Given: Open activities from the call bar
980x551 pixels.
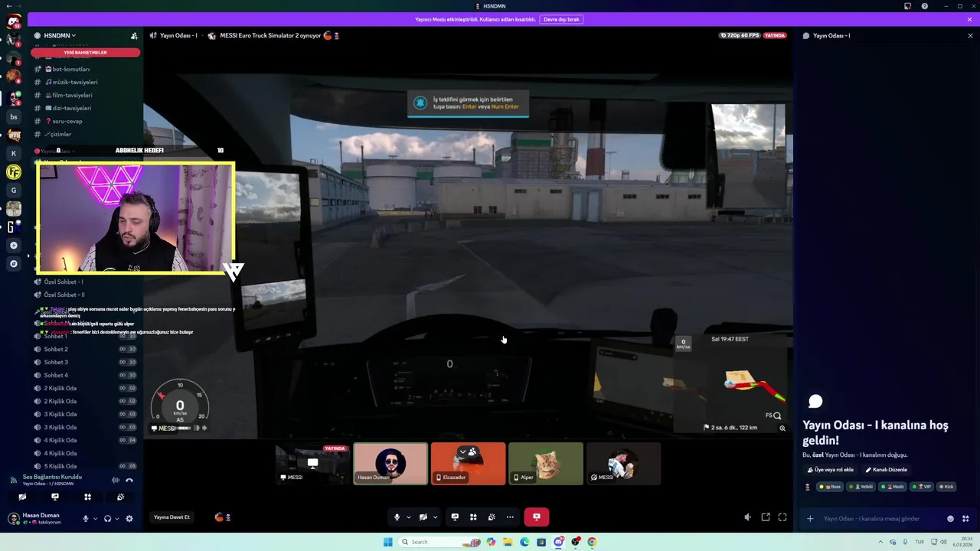Looking at the screenshot, I should coord(473,517).
